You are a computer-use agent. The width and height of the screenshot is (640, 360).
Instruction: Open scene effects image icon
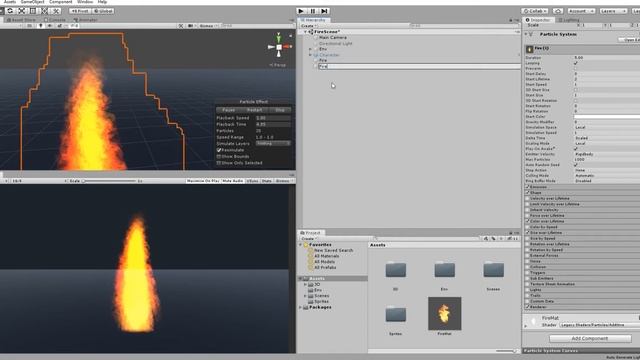(x=60, y=26)
